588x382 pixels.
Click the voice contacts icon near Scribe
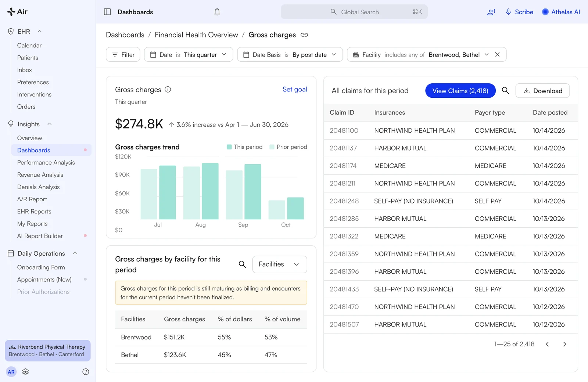pos(491,12)
